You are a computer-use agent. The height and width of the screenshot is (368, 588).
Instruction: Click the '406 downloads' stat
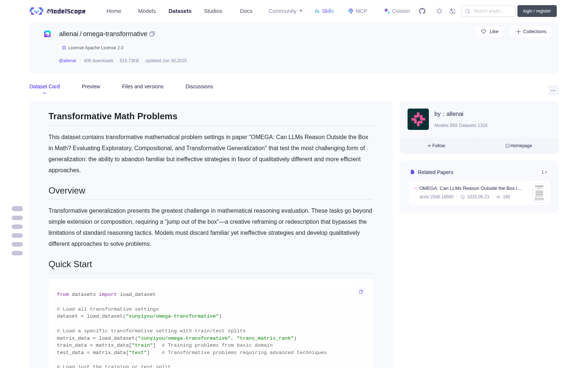click(x=98, y=61)
